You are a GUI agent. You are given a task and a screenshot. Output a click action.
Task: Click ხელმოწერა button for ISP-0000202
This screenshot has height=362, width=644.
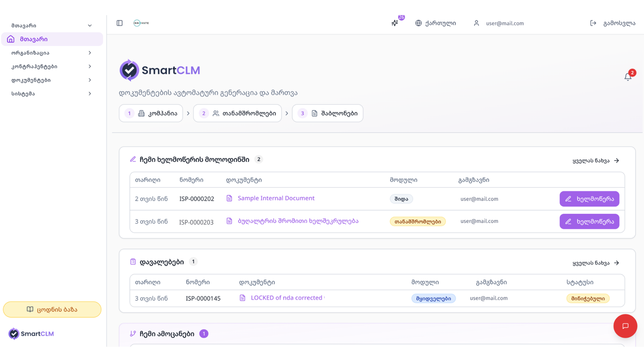[x=589, y=199]
